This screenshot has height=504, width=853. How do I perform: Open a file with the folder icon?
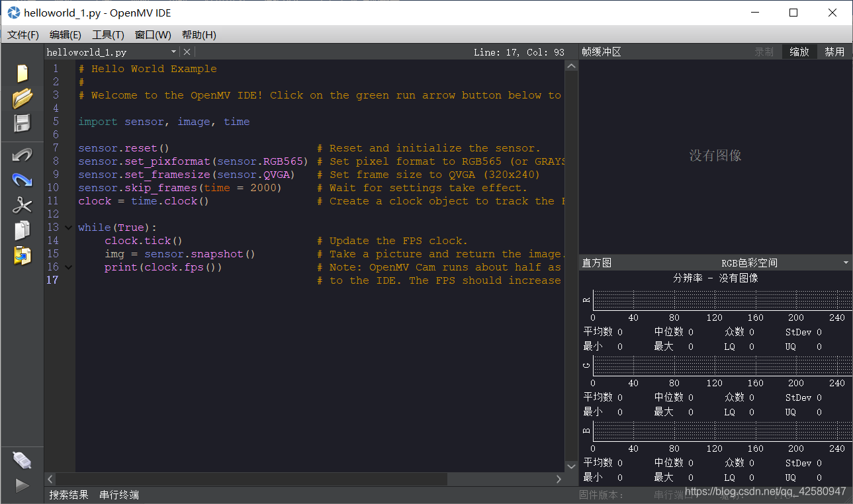[x=22, y=99]
